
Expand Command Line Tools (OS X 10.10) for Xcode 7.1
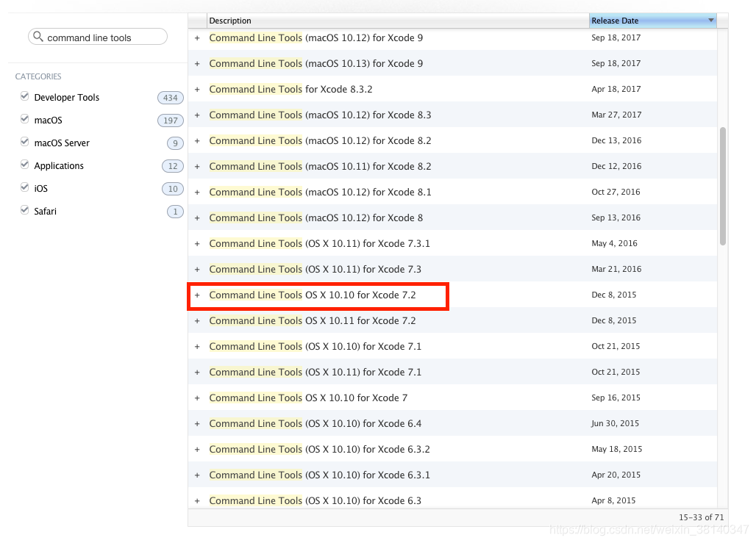click(197, 347)
